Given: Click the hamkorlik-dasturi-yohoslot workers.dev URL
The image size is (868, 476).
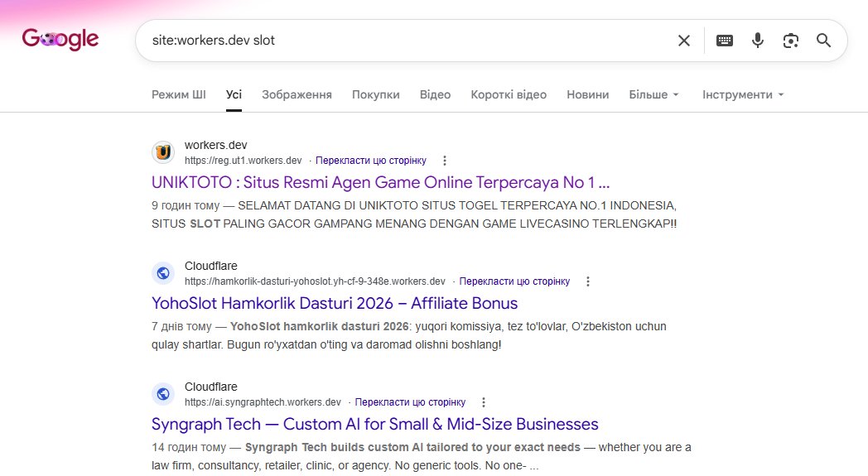Looking at the screenshot, I should pos(315,281).
